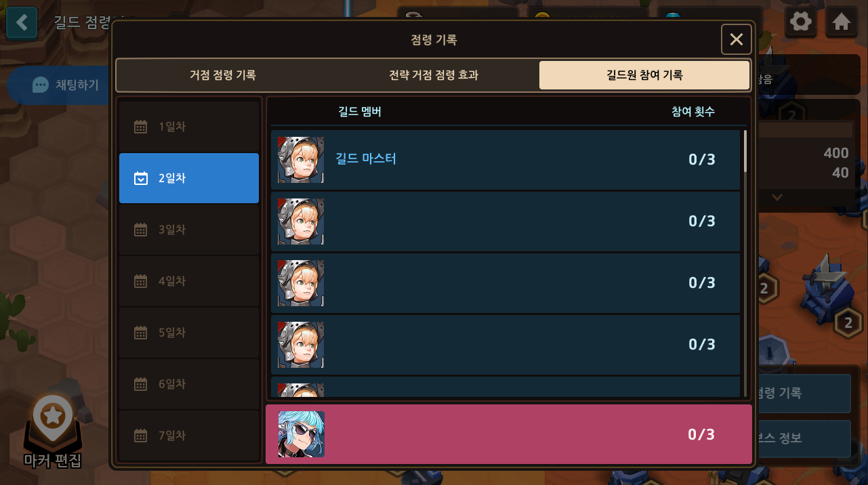
Task: Select the 5일차 day entry
Action: 189,333
